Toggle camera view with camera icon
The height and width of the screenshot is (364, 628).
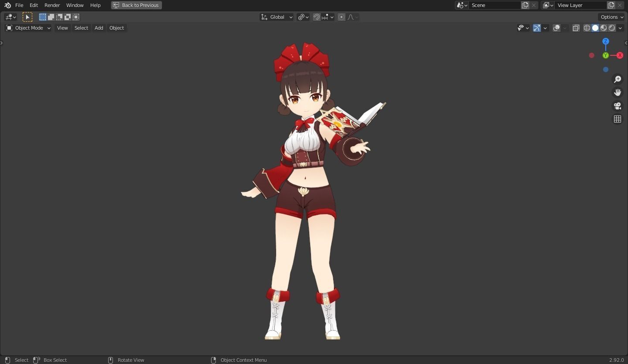pos(618,106)
